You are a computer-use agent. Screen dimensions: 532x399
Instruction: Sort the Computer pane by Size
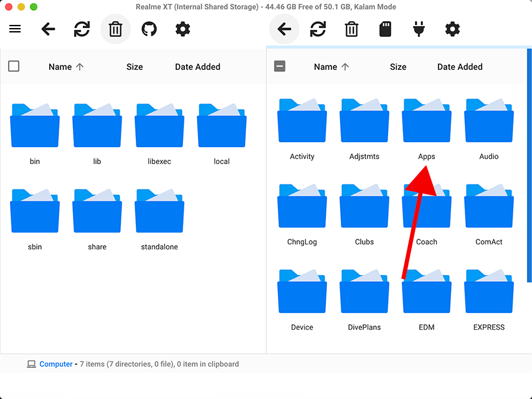pos(135,67)
